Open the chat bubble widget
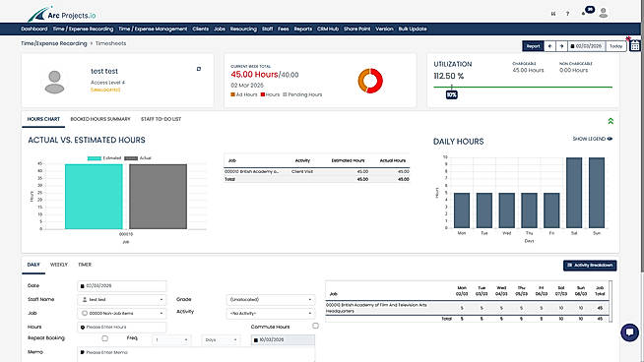This screenshot has width=644, height=362. point(629,332)
